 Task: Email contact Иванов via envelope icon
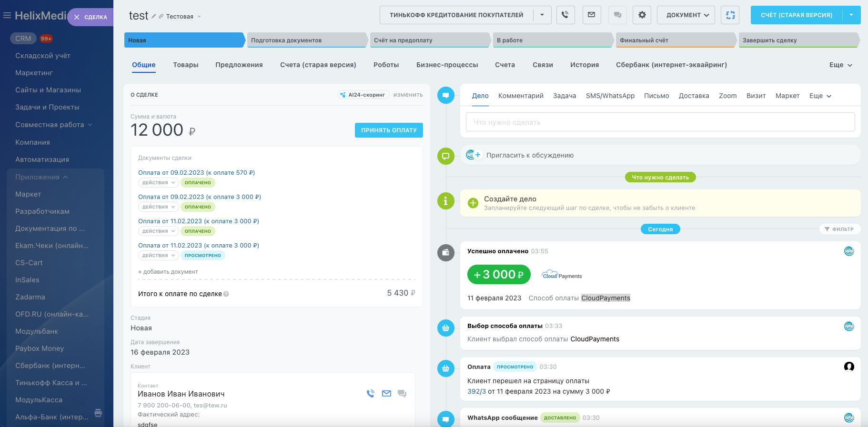[386, 394]
